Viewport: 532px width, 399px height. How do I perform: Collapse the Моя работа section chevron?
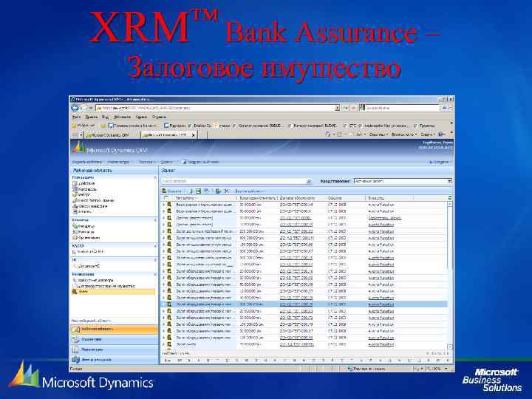coord(155,177)
